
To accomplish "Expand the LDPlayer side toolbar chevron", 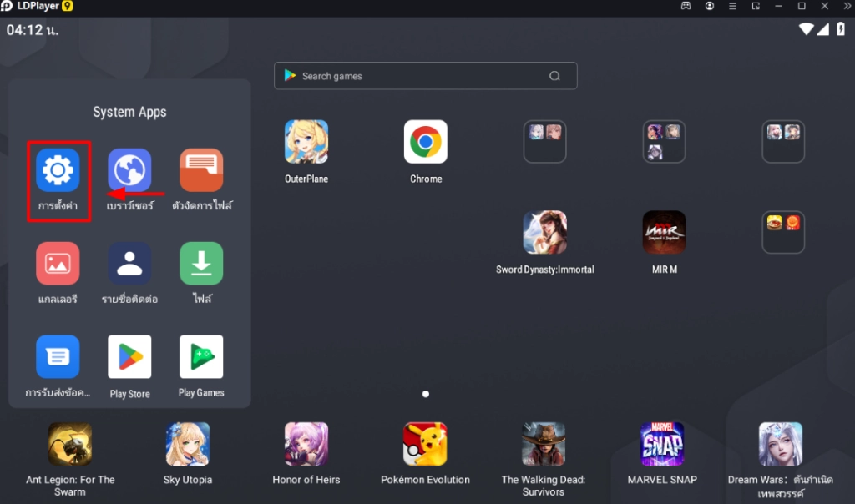I will coord(847,6).
